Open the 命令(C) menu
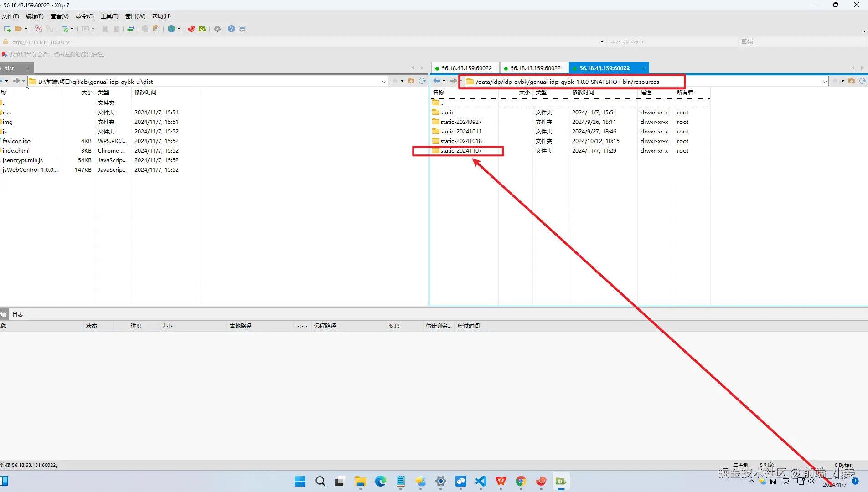 pyautogui.click(x=84, y=16)
